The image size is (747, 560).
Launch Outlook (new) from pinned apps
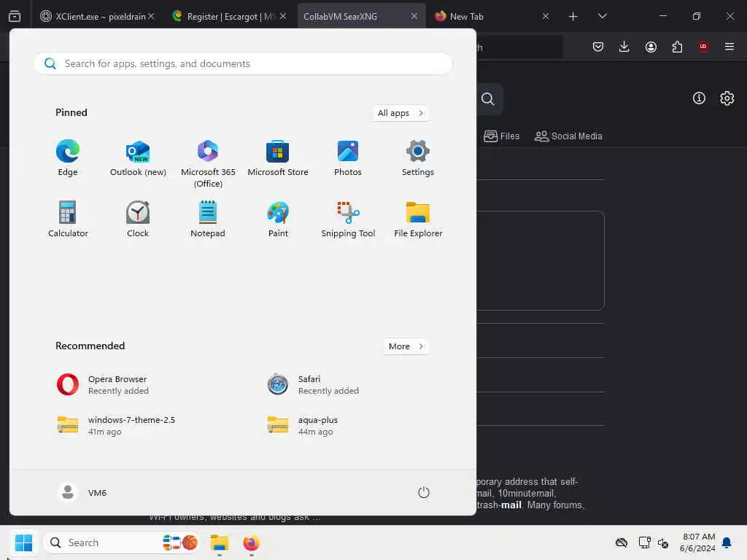click(138, 158)
